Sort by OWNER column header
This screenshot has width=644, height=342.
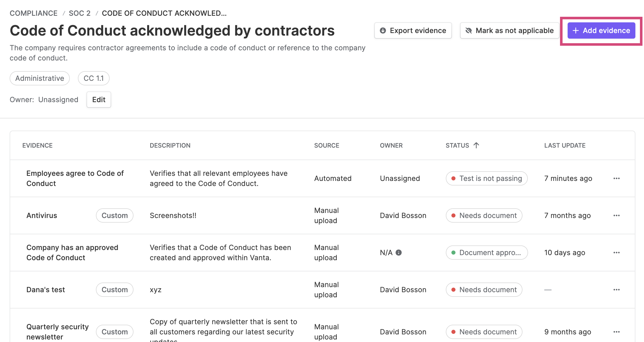pyautogui.click(x=391, y=145)
